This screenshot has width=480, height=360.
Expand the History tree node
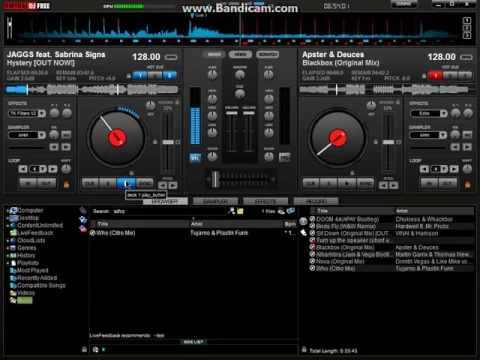coord(7,256)
